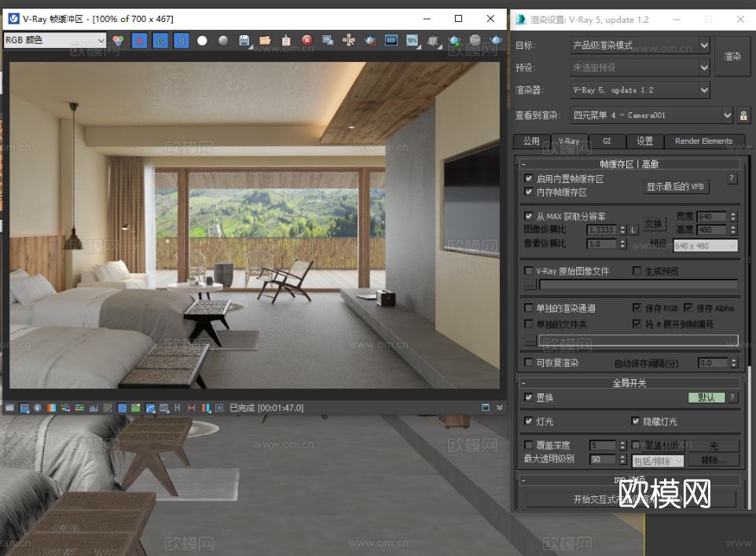Click the 渲染 button to start rendering
756x556 pixels.
coord(732,56)
